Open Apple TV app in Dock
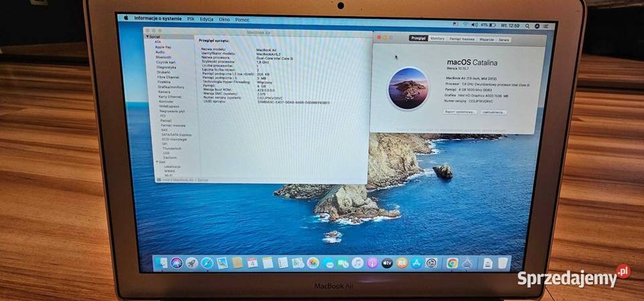The image size is (644, 301). (387, 263)
